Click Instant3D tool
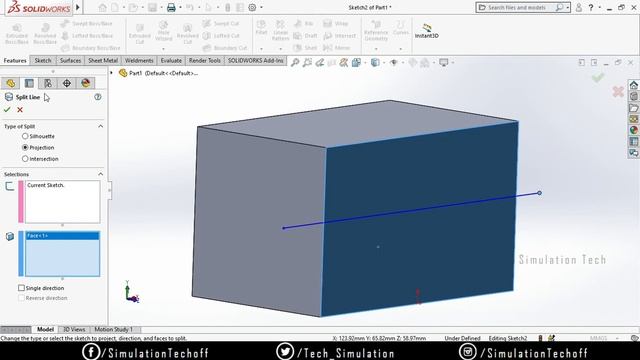Image resolution: width=640 pixels, height=360 pixels. click(x=427, y=31)
